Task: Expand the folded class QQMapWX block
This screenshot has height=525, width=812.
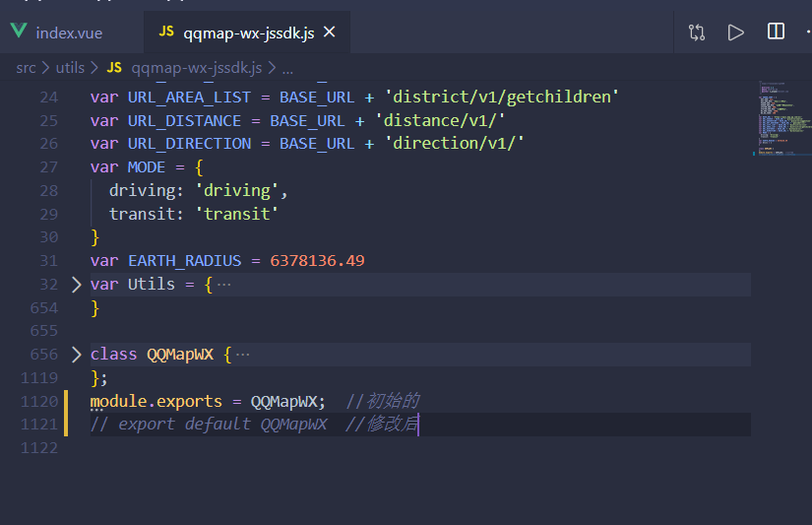Action: tap(76, 355)
